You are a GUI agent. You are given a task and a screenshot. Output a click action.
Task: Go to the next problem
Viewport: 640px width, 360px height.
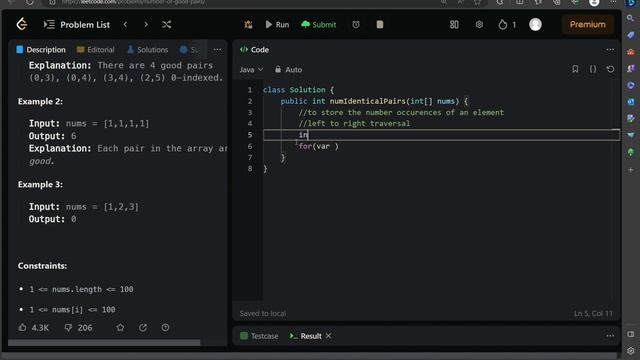click(146, 24)
